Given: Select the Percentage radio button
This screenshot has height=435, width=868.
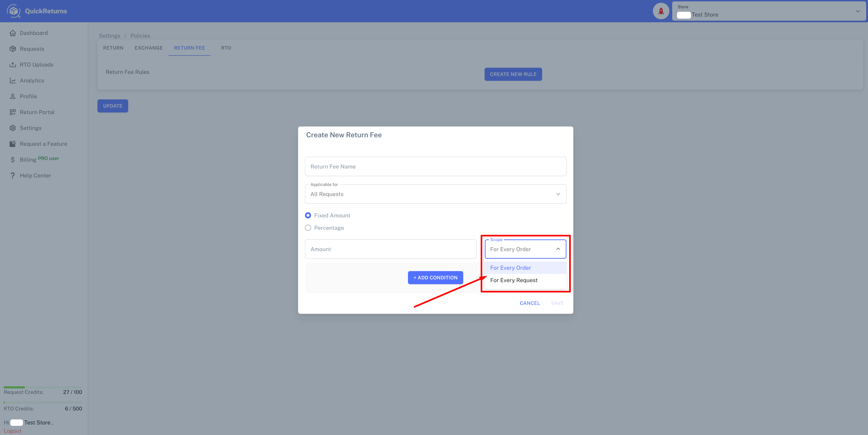Looking at the screenshot, I should (x=308, y=228).
